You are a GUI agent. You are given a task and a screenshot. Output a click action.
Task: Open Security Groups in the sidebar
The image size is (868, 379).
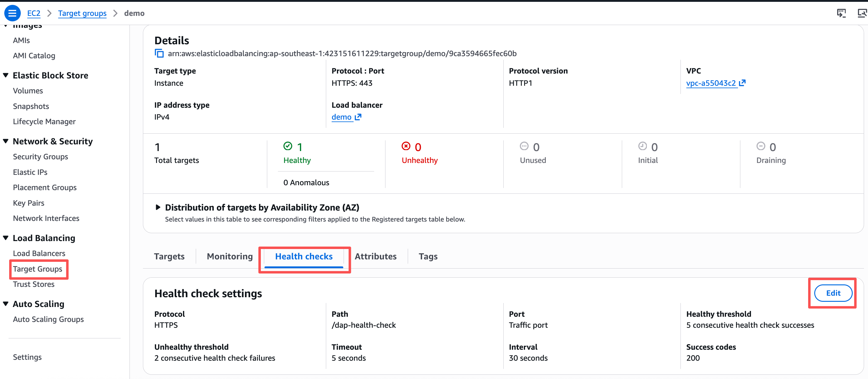click(40, 157)
